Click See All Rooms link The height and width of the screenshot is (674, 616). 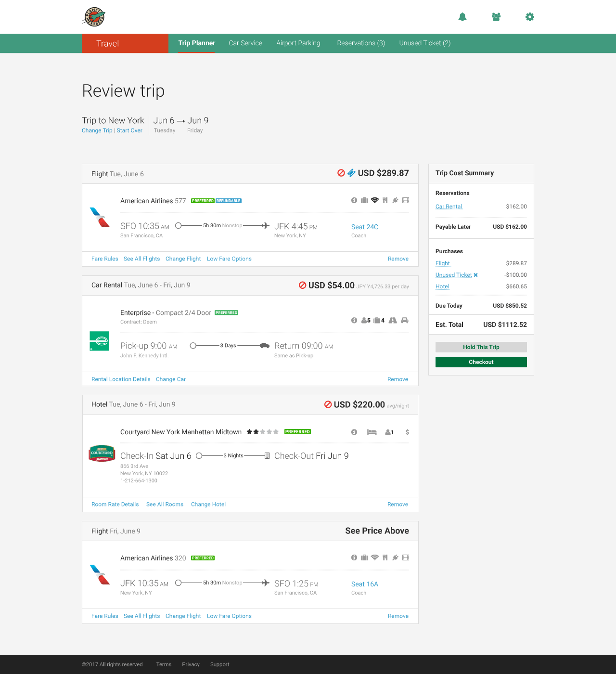[x=165, y=504]
